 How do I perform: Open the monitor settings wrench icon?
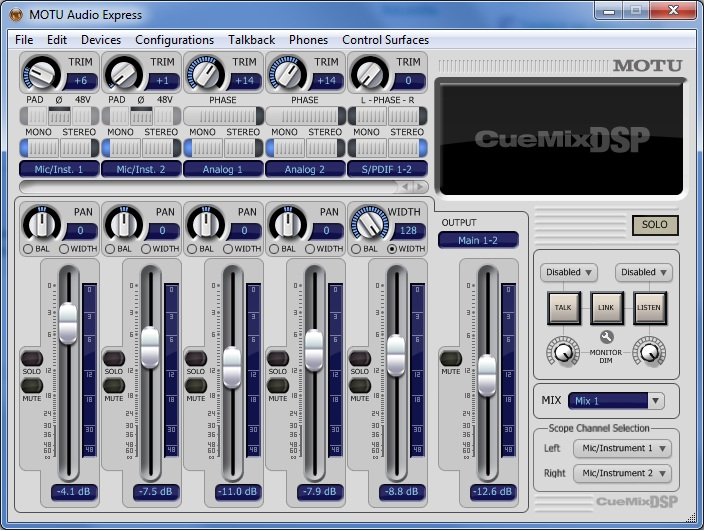pos(606,337)
